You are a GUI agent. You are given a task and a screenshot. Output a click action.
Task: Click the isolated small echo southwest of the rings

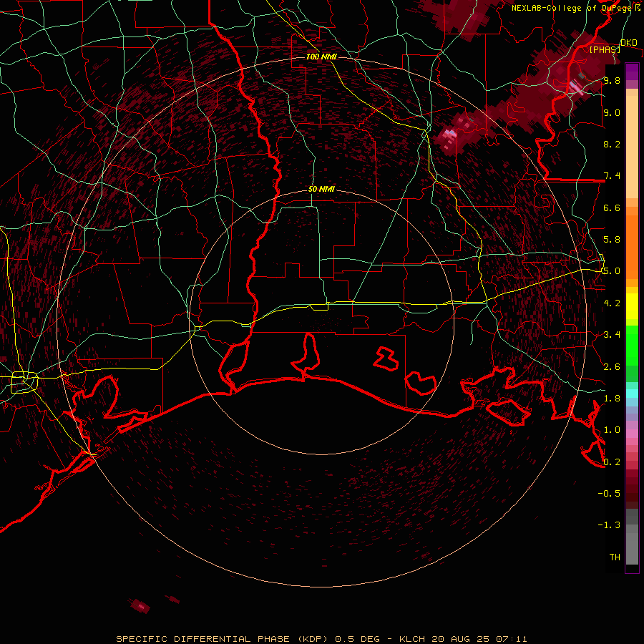(140, 606)
